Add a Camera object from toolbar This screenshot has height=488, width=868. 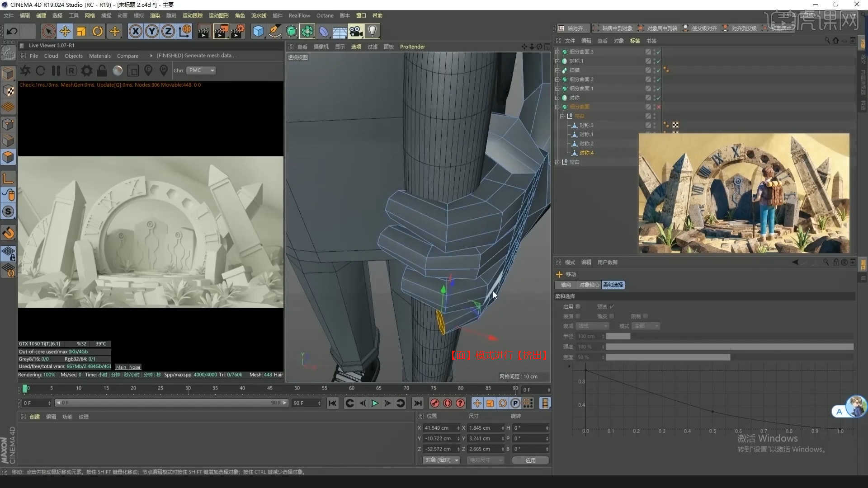tap(356, 31)
